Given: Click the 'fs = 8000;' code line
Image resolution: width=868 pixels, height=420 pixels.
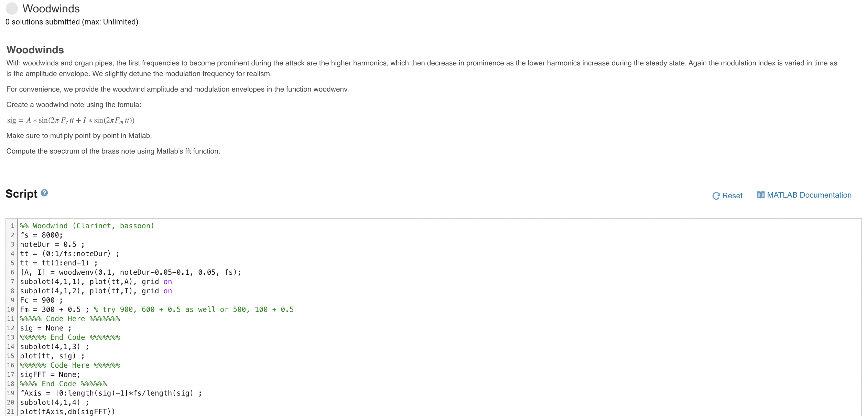Looking at the screenshot, I should point(41,235).
